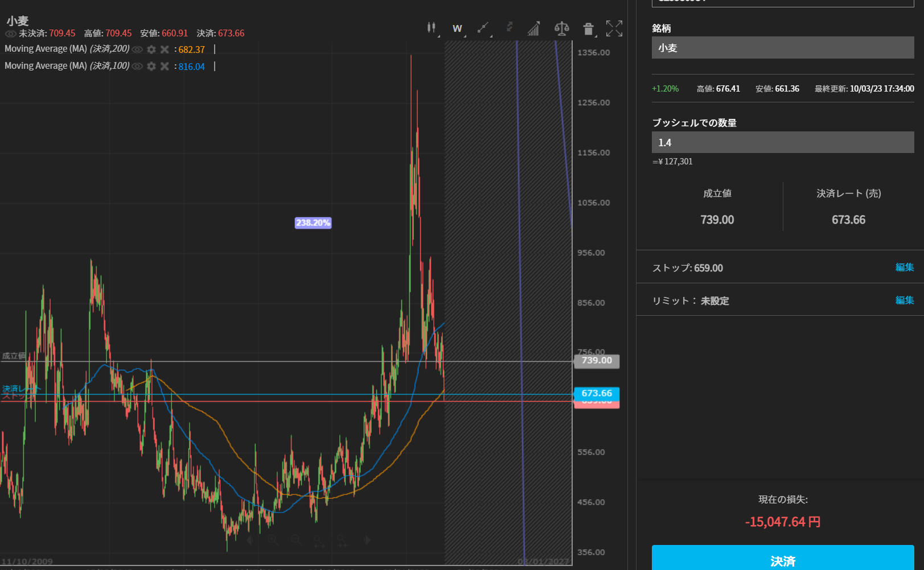The image size is (924, 570).
Task: Remove the 200-period Moving Average indicator
Action: (x=165, y=49)
